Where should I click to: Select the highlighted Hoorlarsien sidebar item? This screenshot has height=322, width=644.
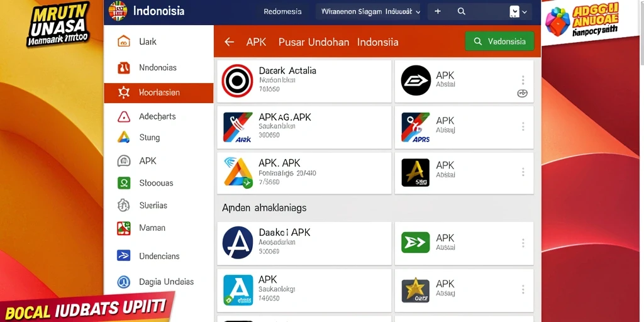(158, 93)
